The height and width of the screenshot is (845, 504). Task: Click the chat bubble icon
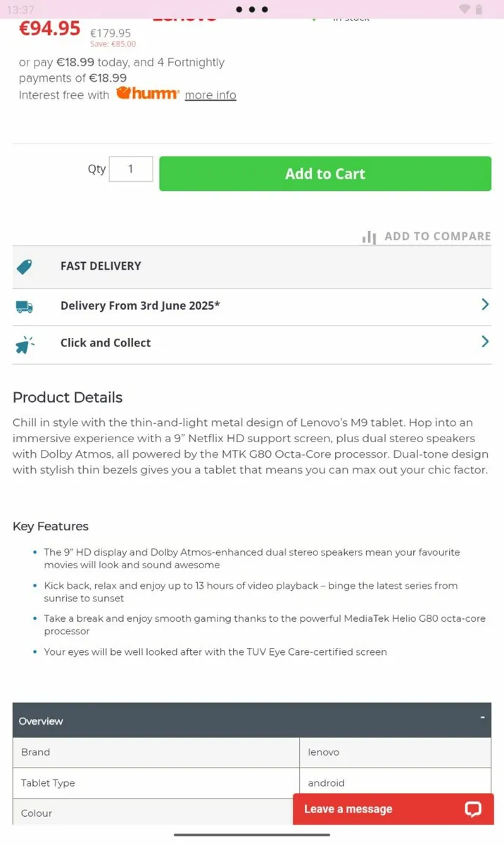tap(473, 809)
